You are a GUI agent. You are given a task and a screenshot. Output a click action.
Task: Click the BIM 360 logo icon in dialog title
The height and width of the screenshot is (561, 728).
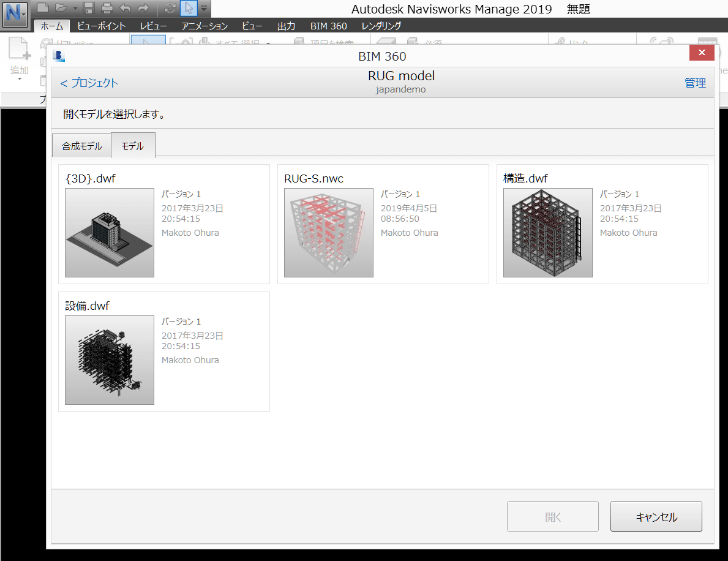59,56
